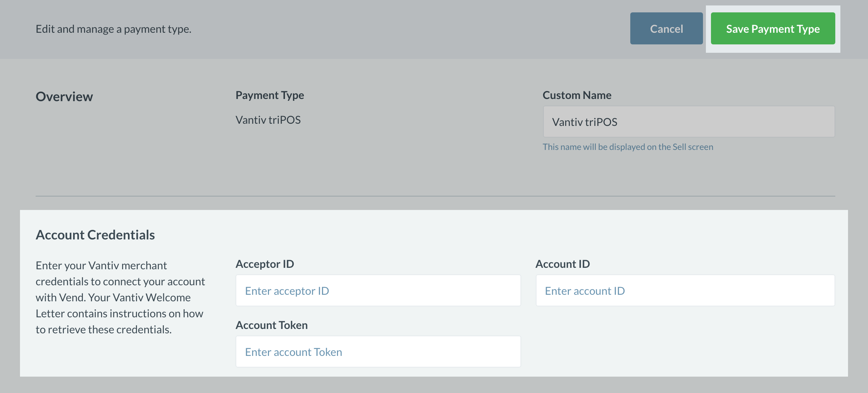Focus the Custom Name text field
Image resolution: width=868 pixels, height=393 pixels.
point(689,122)
